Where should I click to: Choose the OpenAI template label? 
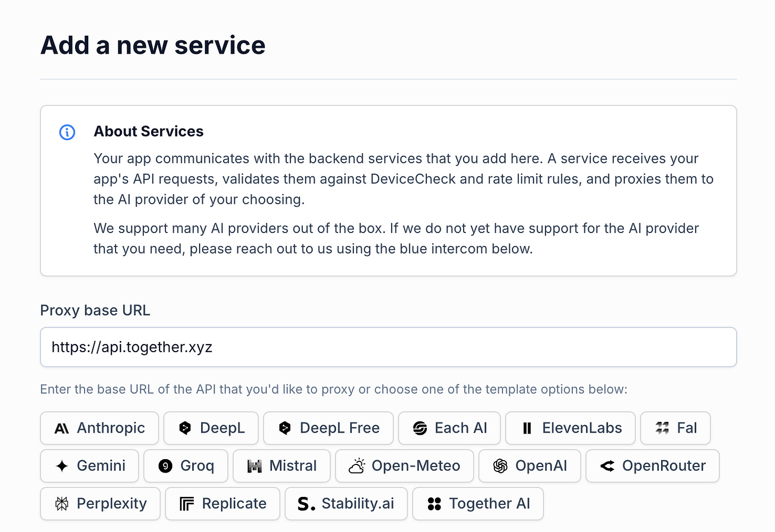[x=541, y=465]
